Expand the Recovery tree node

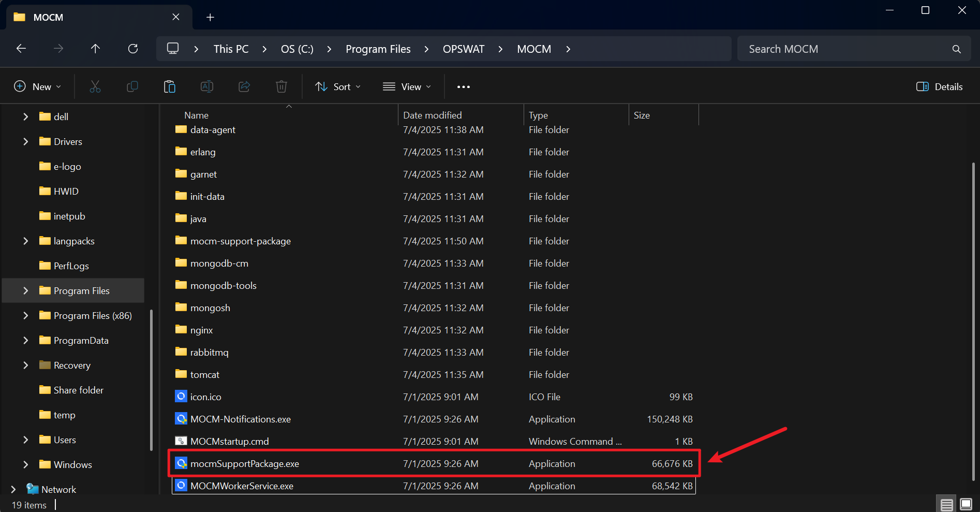click(x=25, y=365)
